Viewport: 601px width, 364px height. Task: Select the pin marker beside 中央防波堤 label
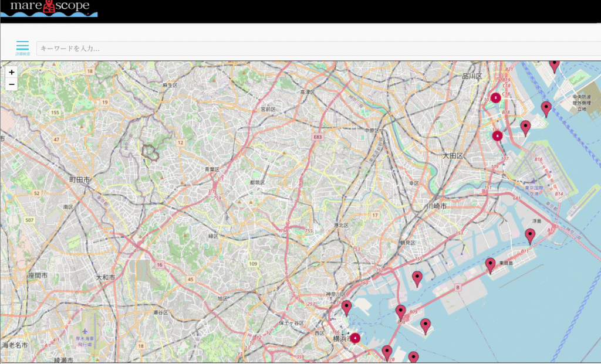(x=546, y=110)
